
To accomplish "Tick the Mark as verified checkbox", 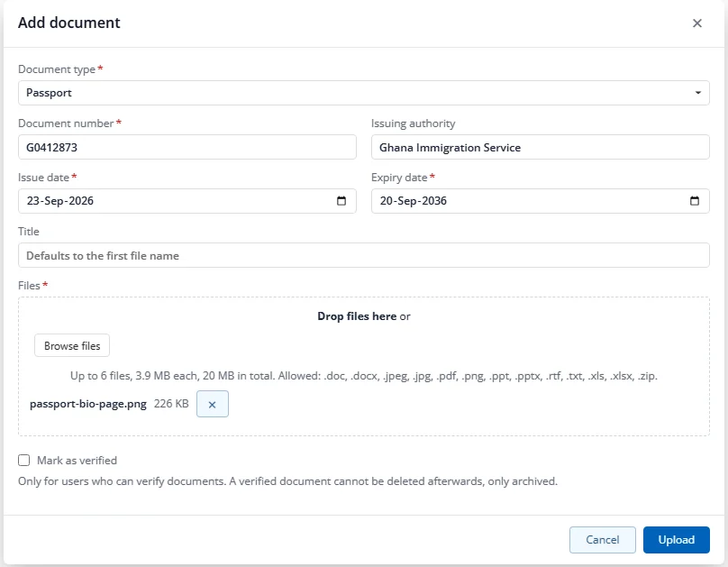I will click(x=24, y=461).
